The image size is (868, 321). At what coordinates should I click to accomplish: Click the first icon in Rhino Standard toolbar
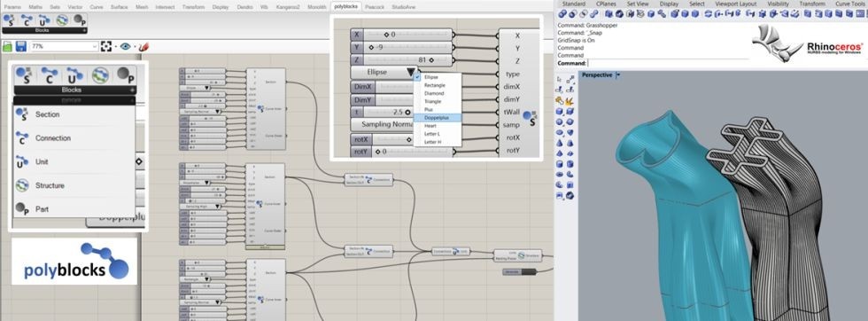[563, 14]
